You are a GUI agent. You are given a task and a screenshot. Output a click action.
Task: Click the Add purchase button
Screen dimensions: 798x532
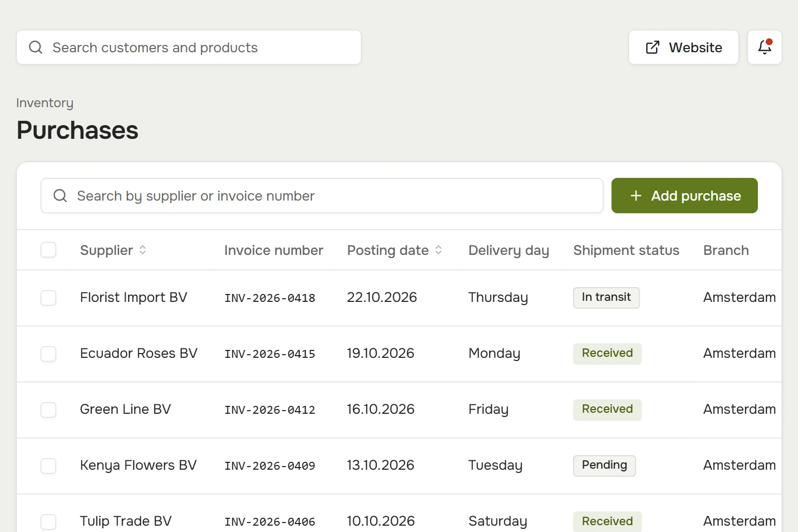point(685,196)
